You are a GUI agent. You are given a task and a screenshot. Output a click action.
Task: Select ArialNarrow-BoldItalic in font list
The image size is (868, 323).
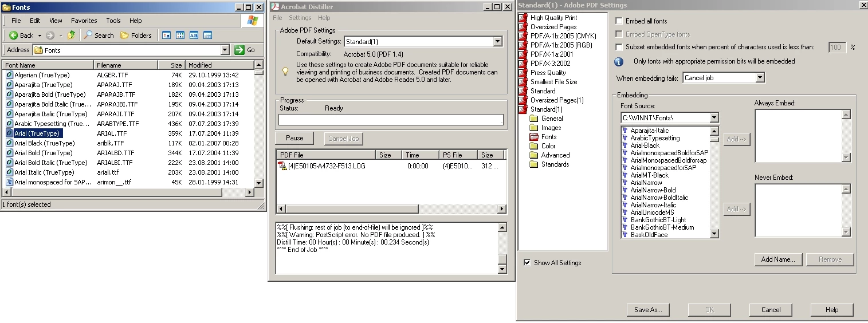tap(659, 198)
